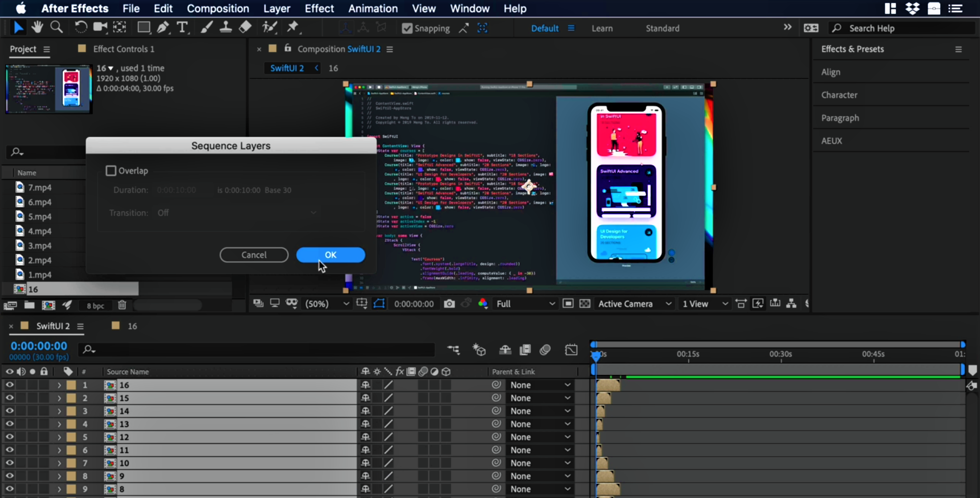Toggle the Snapping checkbox
This screenshot has width=980, height=498.
click(407, 29)
